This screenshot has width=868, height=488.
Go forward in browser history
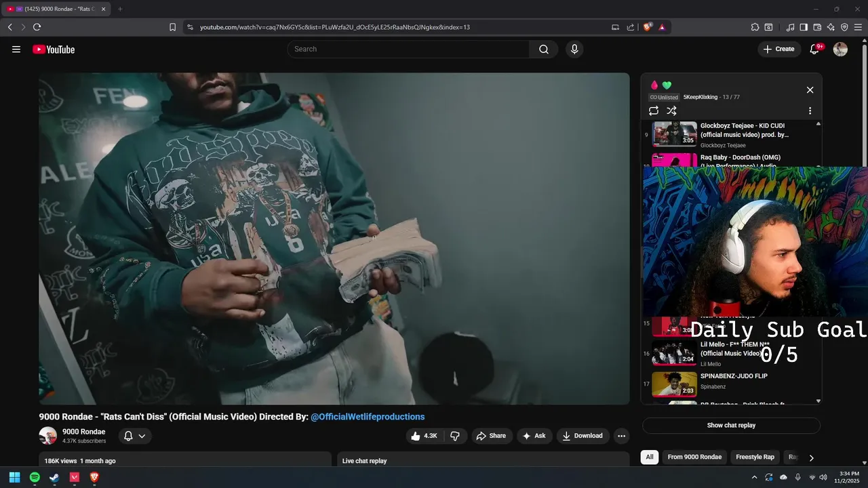(x=23, y=27)
